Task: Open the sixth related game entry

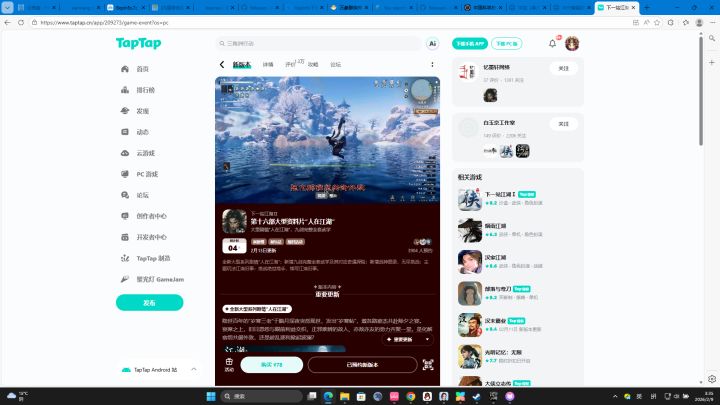Action: tap(518, 357)
